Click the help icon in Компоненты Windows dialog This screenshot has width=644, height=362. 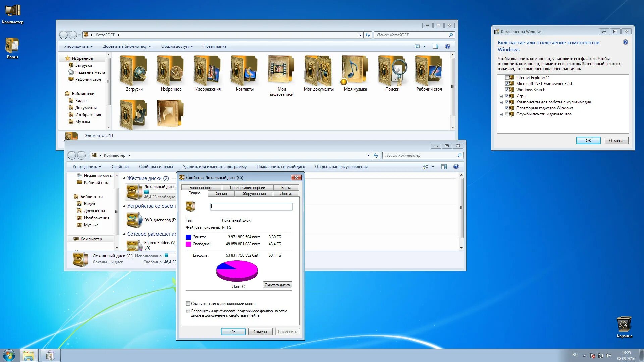point(625,42)
